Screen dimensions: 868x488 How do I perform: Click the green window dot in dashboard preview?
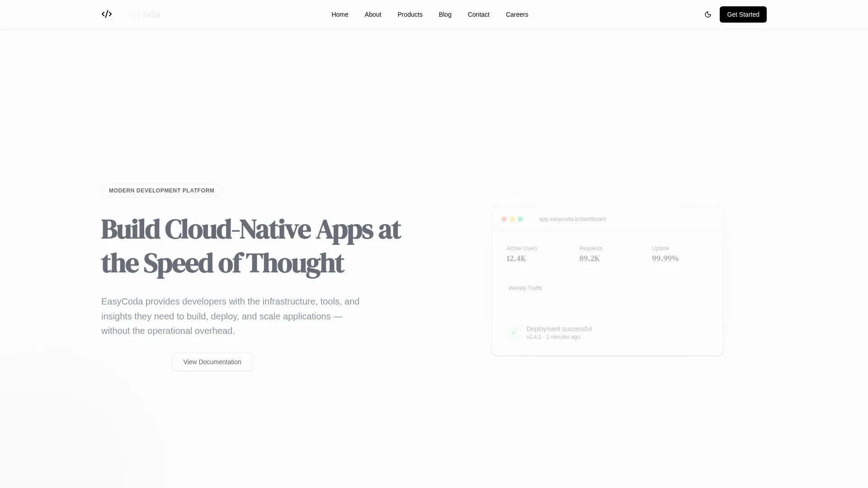[520, 219]
